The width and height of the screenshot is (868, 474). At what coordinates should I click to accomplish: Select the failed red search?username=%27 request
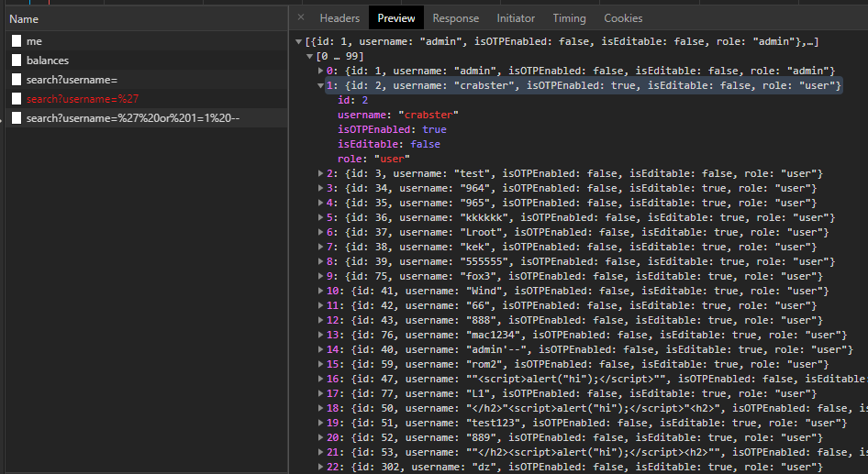83,99
